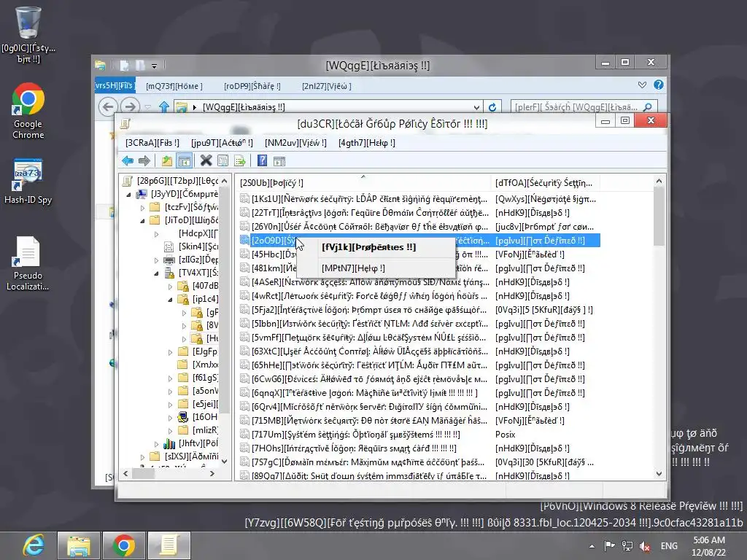747x560 pixels.
Task: Open the Google Chrome desktop shortcut
Action: pyautogui.click(x=28, y=111)
